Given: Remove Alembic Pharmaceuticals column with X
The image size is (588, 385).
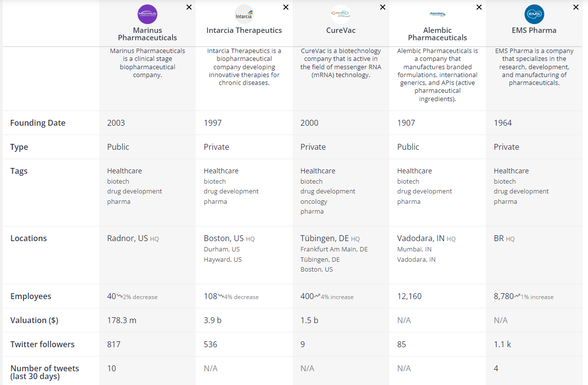Looking at the screenshot, I should (479, 7).
